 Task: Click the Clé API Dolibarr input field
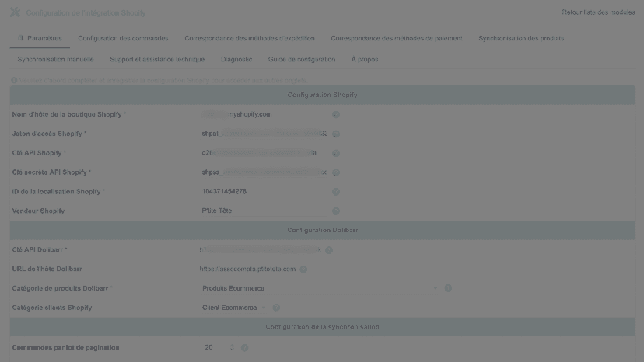click(x=260, y=249)
